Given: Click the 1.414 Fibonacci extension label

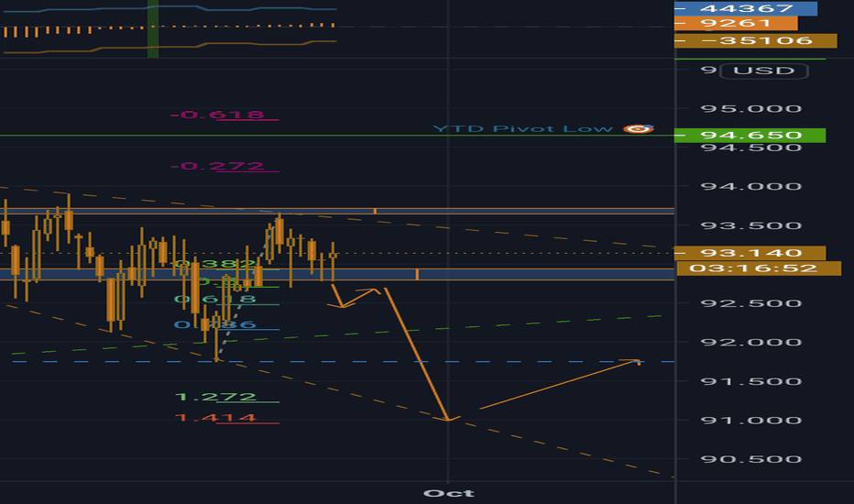Looking at the screenshot, I should tap(215, 418).
